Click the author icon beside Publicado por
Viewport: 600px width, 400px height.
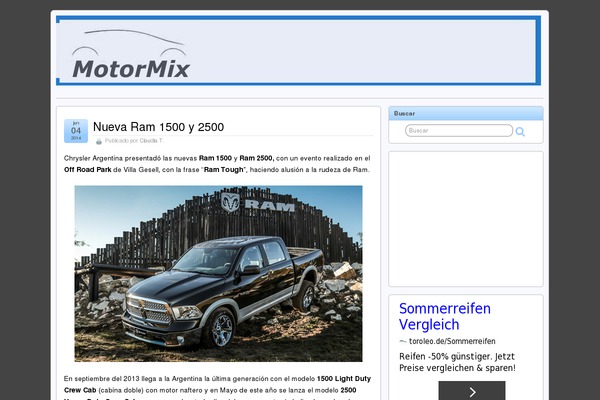[99, 141]
